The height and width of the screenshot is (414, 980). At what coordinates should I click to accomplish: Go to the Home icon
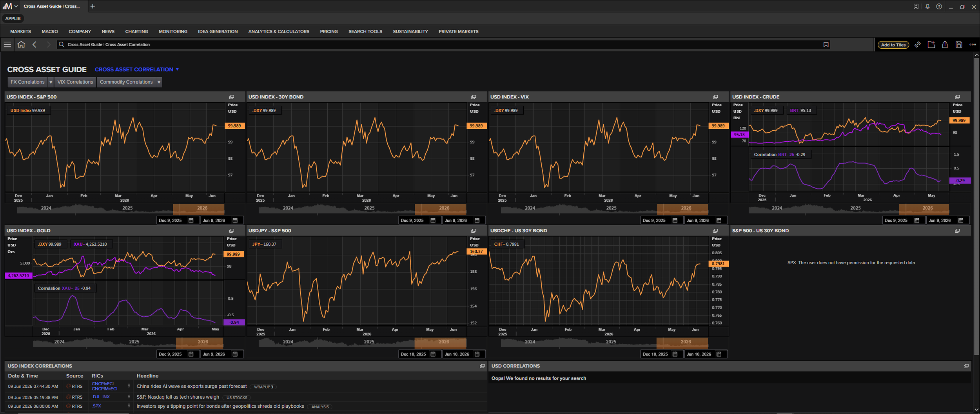click(x=21, y=45)
